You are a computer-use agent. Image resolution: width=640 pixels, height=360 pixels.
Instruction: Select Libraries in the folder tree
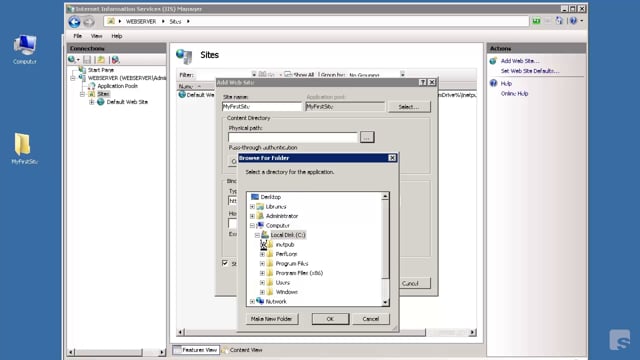[x=276, y=207]
